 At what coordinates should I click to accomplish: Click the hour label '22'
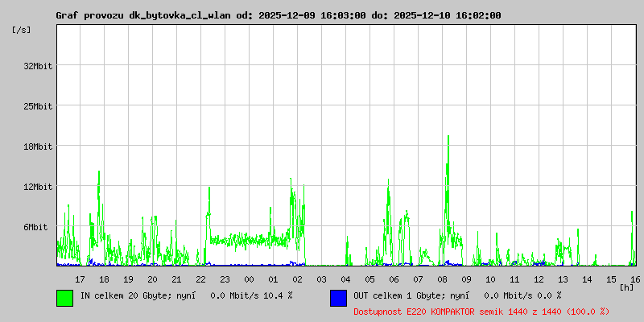pos(200,279)
